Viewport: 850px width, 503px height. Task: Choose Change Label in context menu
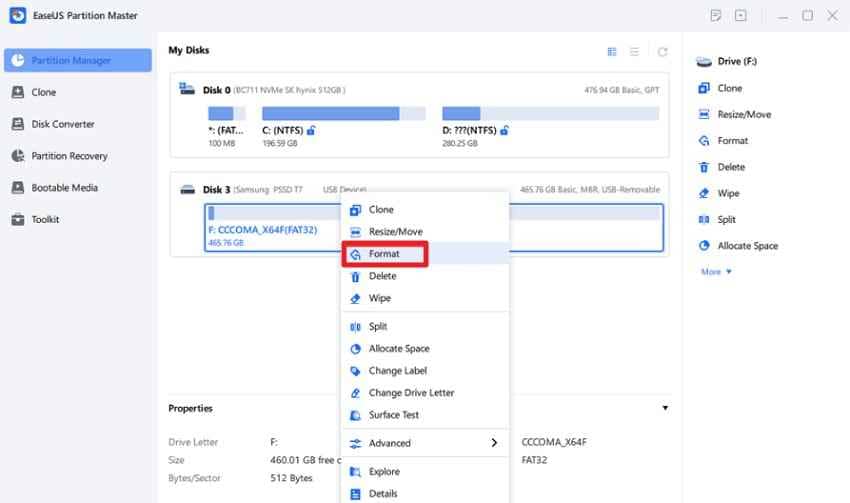click(425, 371)
